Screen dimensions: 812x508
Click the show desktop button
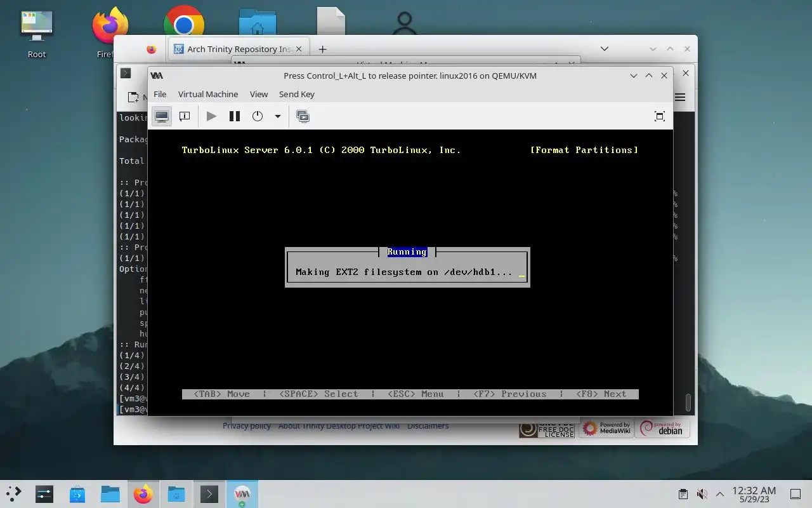click(x=795, y=494)
